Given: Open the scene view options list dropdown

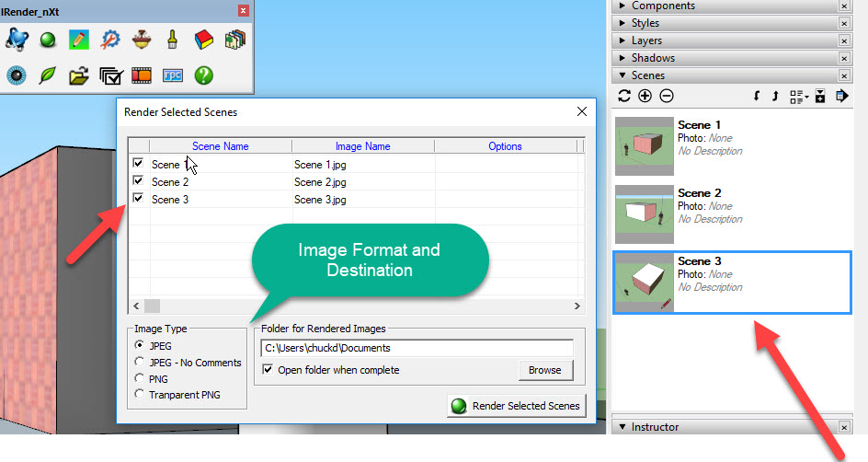Looking at the screenshot, I should (x=799, y=97).
